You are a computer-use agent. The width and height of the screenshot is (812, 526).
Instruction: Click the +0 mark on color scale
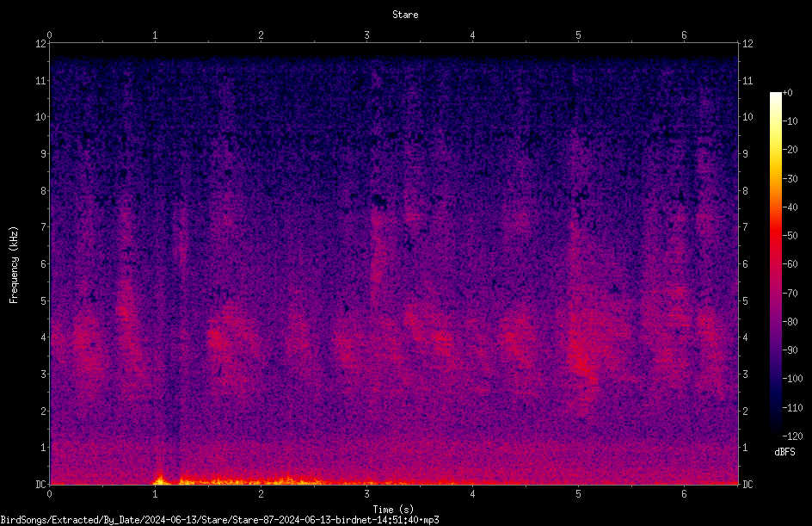coord(787,92)
